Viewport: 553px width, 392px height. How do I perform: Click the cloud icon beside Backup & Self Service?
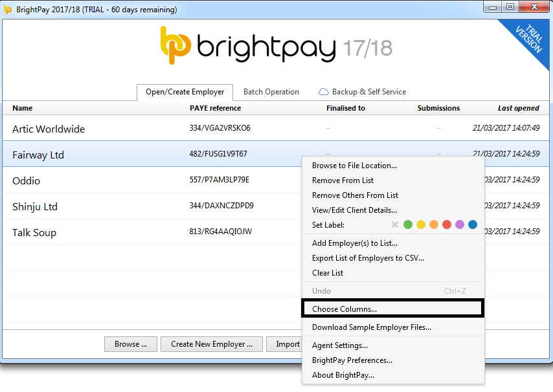coord(323,92)
